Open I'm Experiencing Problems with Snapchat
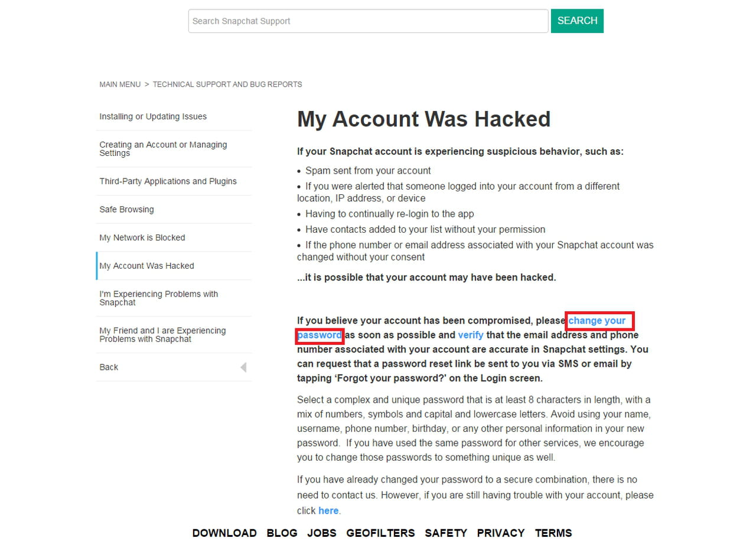Image resolution: width=756 pixels, height=541 pixels. pos(158,298)
